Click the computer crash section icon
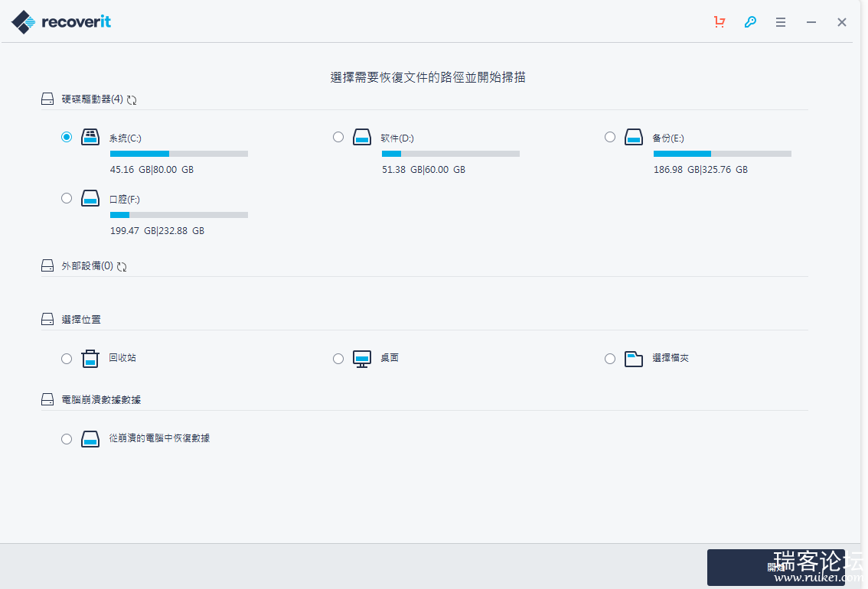The image size is (868, 589). 47,399
